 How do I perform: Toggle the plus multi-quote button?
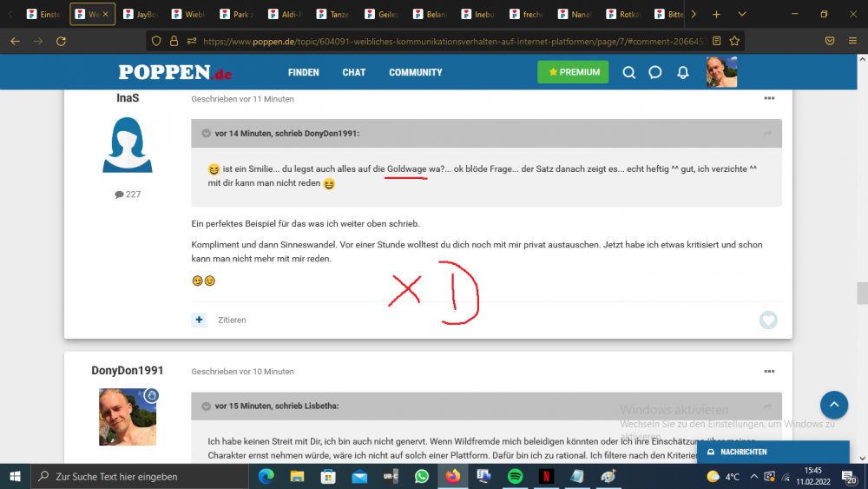(x=199, y=320)
